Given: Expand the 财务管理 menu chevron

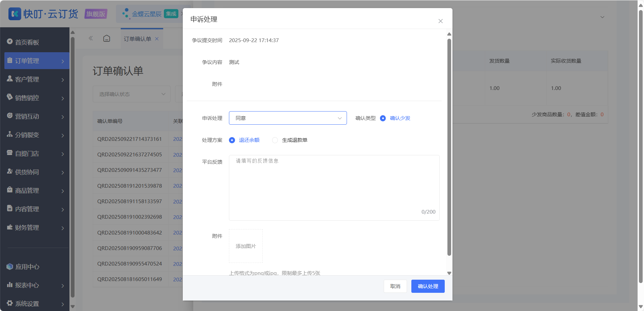Looking at the screenshot, I should [x=63, y=228].
